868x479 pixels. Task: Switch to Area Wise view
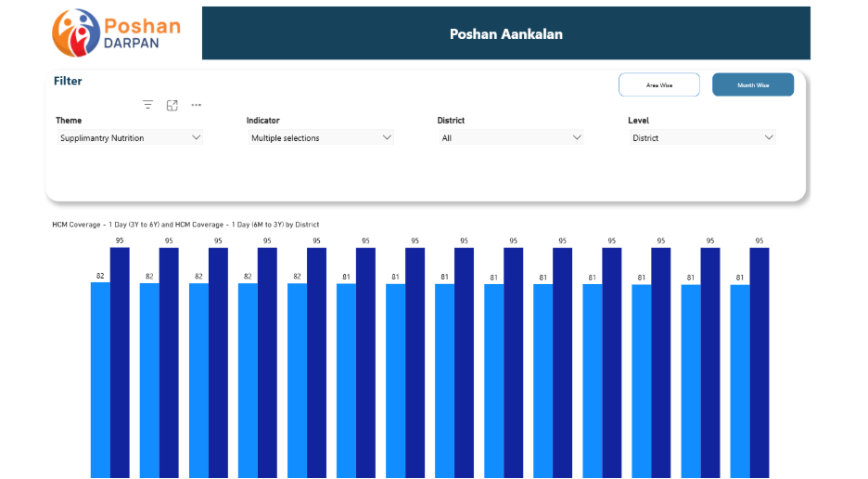(658, 84)
